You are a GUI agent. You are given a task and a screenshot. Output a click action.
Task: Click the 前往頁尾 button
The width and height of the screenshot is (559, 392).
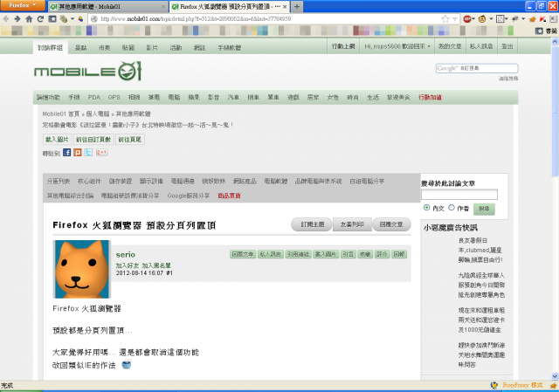pyautogui.click(x=130, y=140)
